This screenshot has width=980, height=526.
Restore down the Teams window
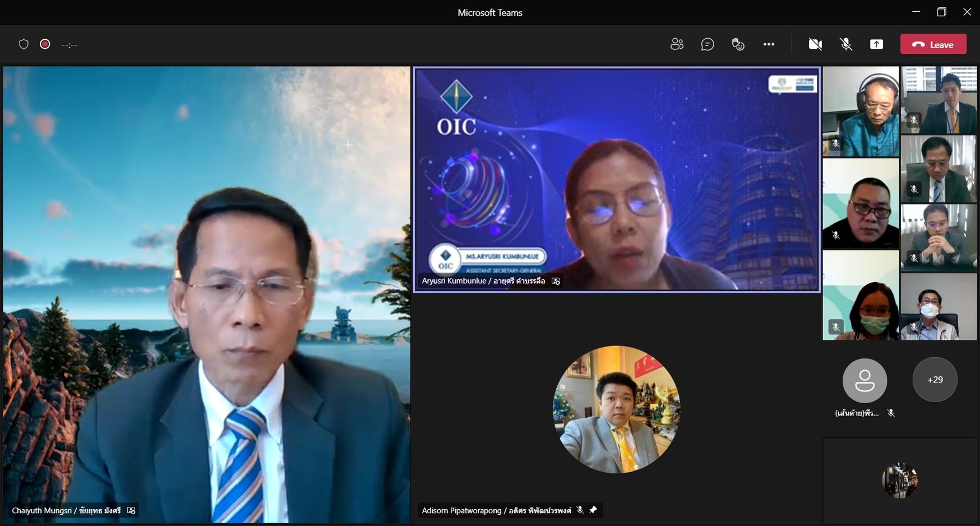point(941,12)
